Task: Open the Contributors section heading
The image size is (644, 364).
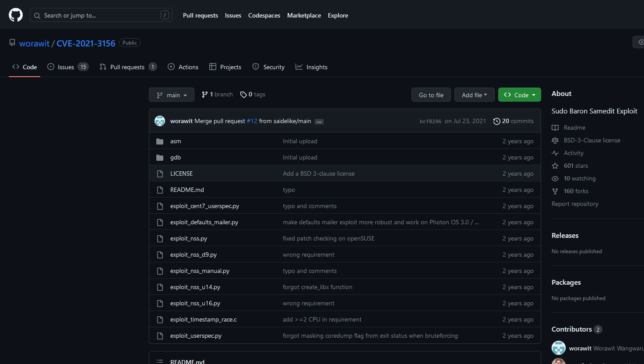Action: [x=572, y=329]
